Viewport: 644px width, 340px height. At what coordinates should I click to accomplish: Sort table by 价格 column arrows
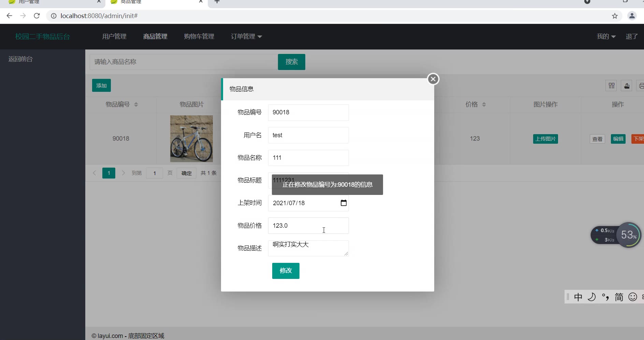click(484, 104)
